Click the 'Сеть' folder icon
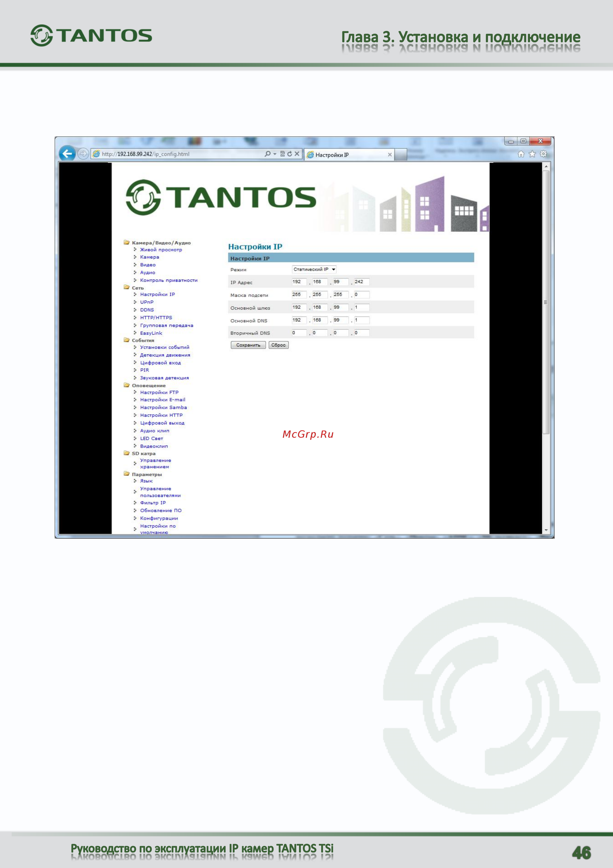This screenshot has width=613, height=868. coord(127,287)
